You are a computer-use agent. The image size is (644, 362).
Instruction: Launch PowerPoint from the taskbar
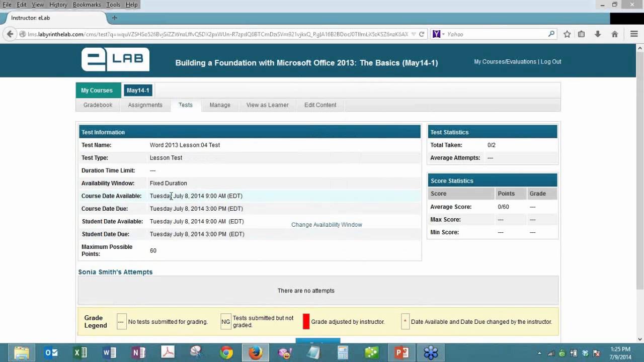(x=401, y=352)
